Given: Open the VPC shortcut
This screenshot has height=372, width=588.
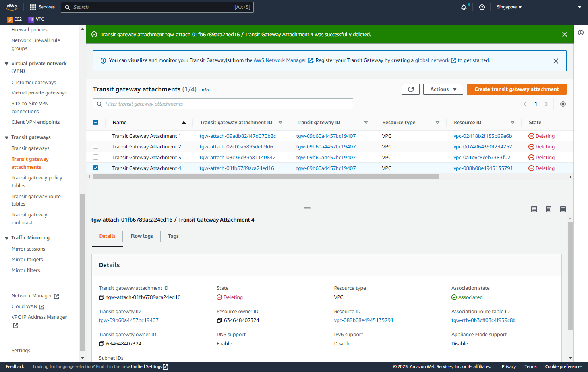Looking at the screenshot, I should (x=36, y=19).
